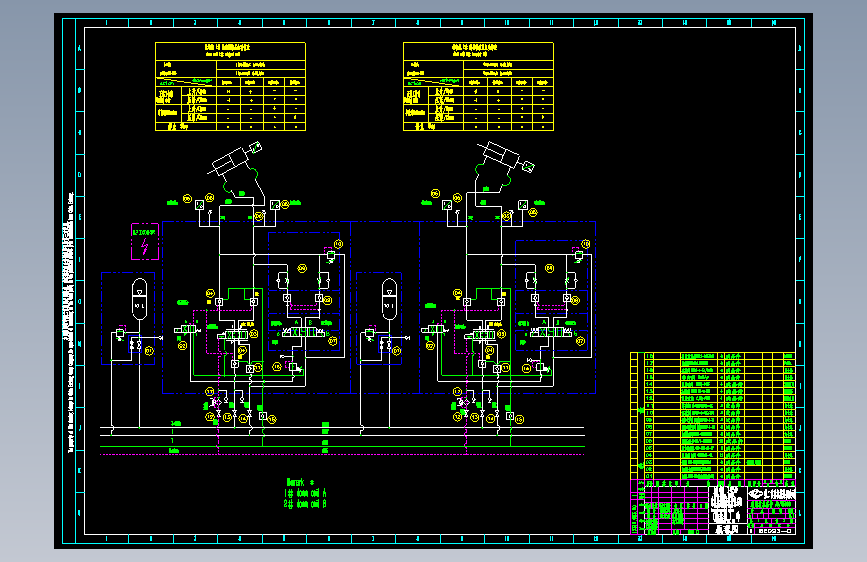Click balloon 08 in the left circuit
The image size is (867, 562).
pos(327,300)
